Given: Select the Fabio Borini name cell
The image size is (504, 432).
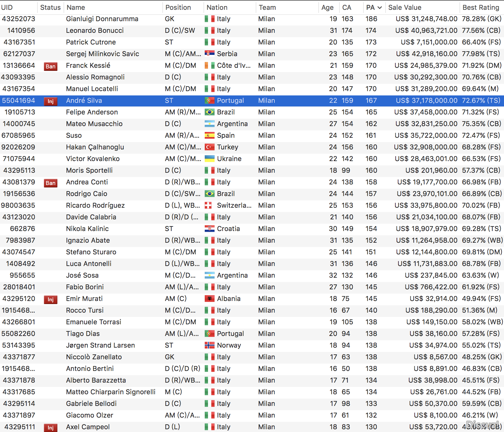Looking at the screenshot, I should (85, 287).
